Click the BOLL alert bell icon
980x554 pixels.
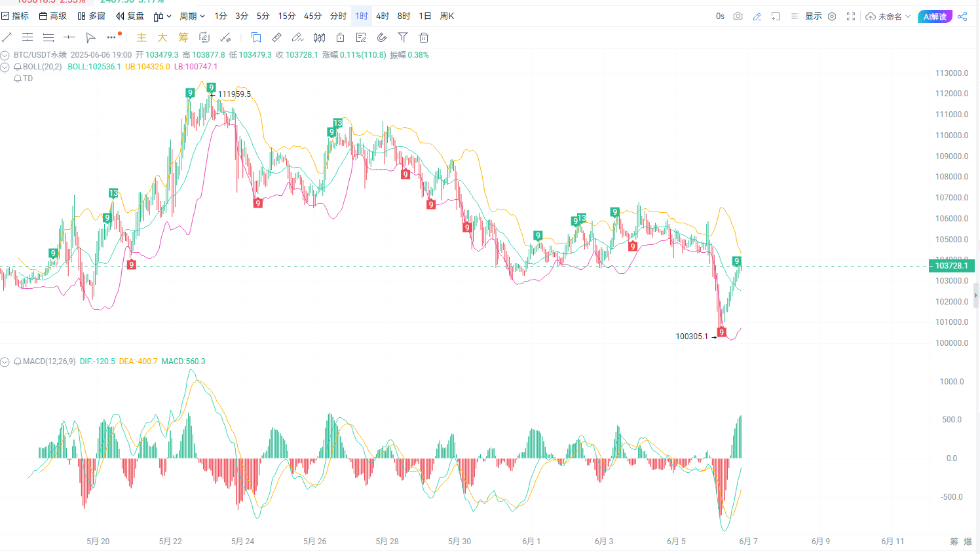pos(18,67)
